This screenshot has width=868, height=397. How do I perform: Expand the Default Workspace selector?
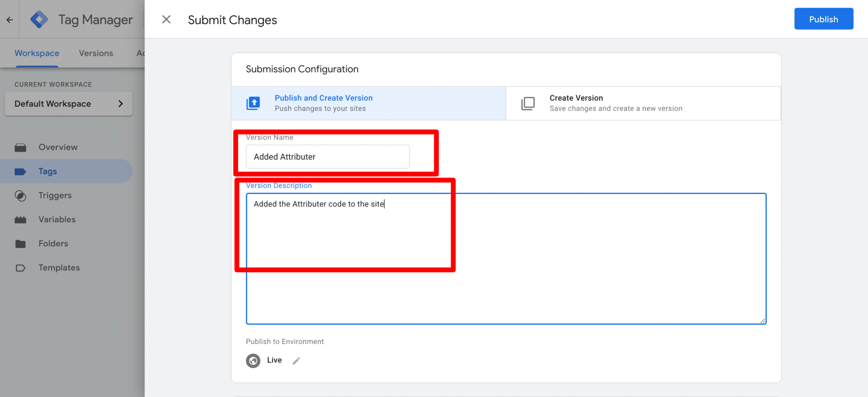[x=69, y=104]
